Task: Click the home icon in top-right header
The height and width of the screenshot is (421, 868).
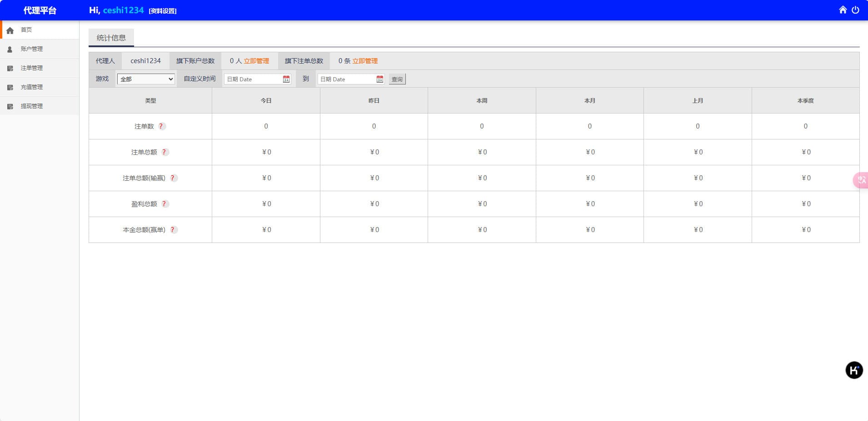Action: coord(843,10)
